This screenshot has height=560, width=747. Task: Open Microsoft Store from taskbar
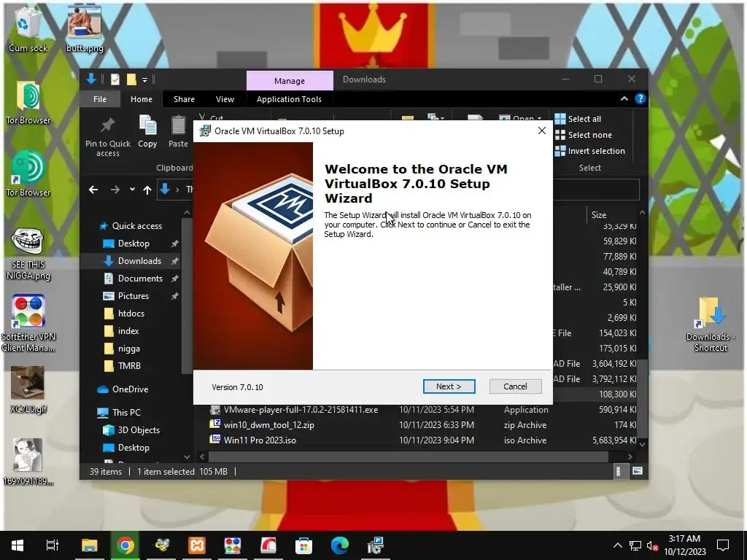point(303,545)
